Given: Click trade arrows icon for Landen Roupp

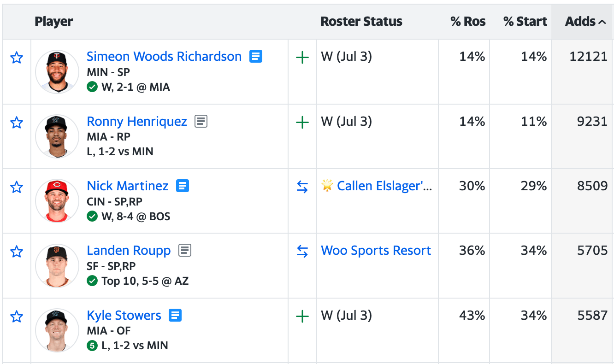Looking at the screenshot, I should tap(302, 252).
